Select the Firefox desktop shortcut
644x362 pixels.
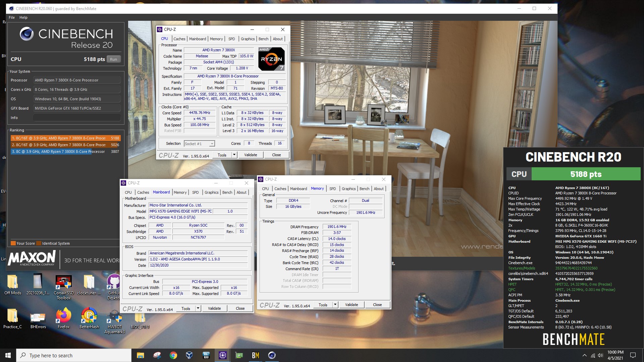[x=64, y=318]
